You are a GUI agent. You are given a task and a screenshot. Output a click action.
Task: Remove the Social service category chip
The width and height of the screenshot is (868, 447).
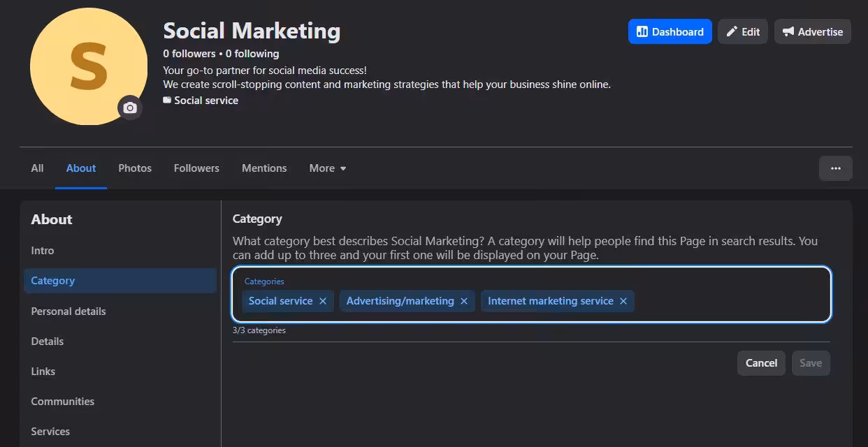click(x=323, y=301)
